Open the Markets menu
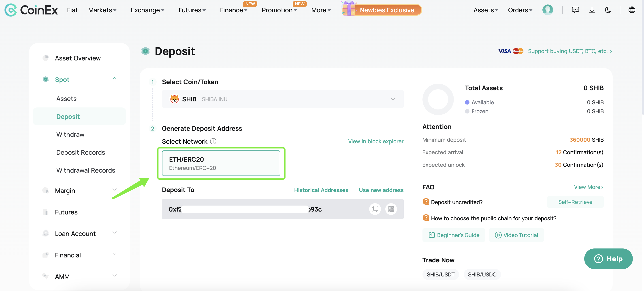Viewport: 644px width, 291px height. [102, 10]
